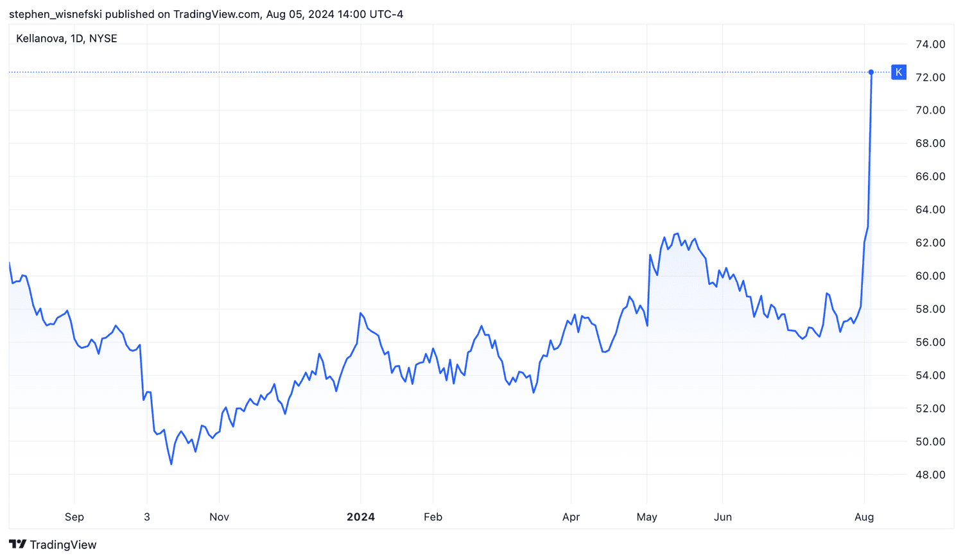Click the 64.00 price axis label
This screenshot has height=560, width=963.
click(930, 210)
